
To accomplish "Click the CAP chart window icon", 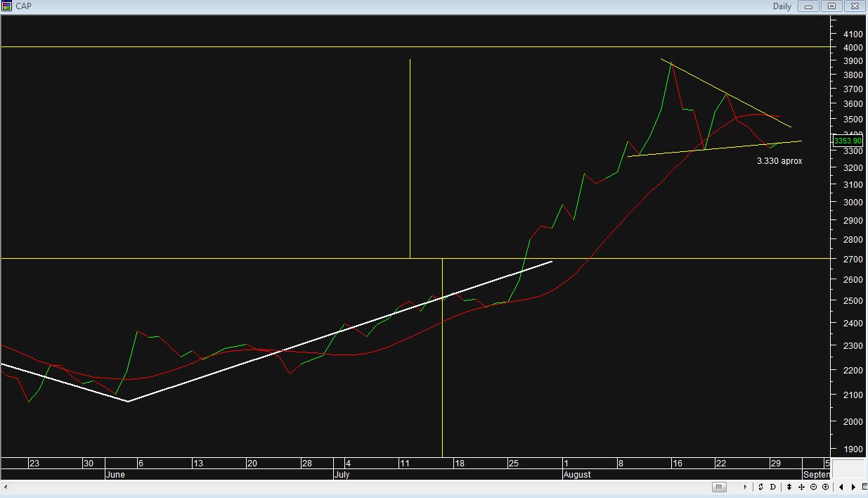I will click(x=6, y=6).
